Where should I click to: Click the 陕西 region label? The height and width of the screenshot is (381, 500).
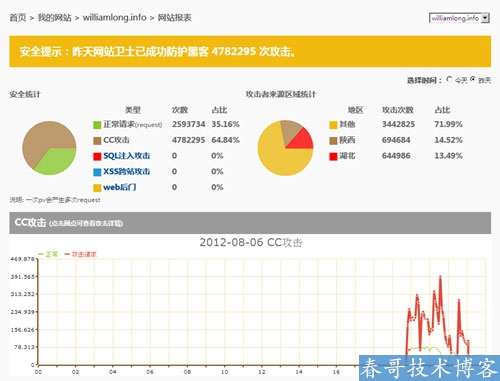347,140
